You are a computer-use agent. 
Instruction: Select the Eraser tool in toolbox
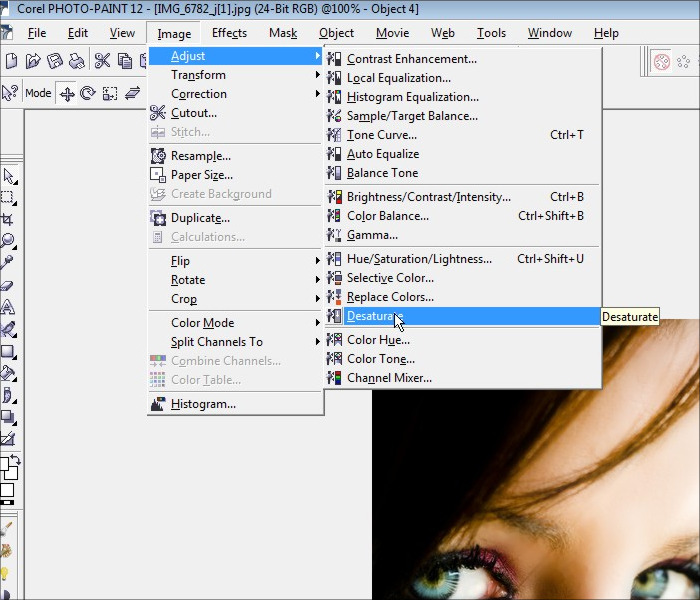pyautogui.click(x=8, y=285)
